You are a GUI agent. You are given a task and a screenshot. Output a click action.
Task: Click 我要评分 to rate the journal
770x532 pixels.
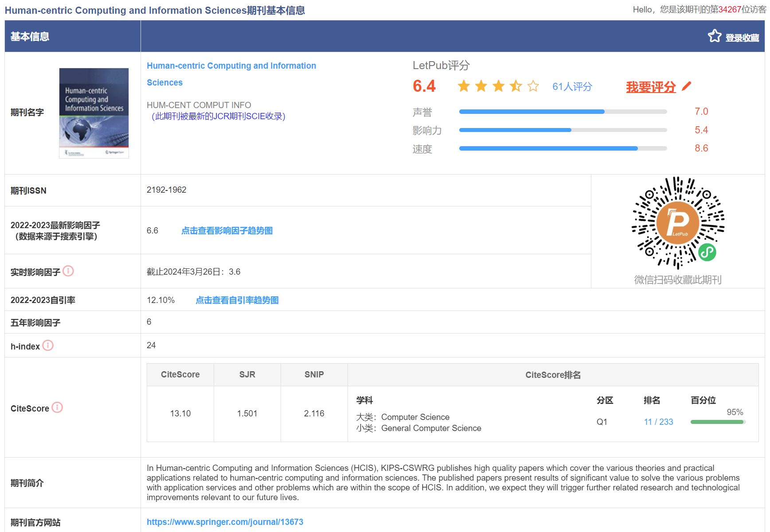(x=651, y=87)
